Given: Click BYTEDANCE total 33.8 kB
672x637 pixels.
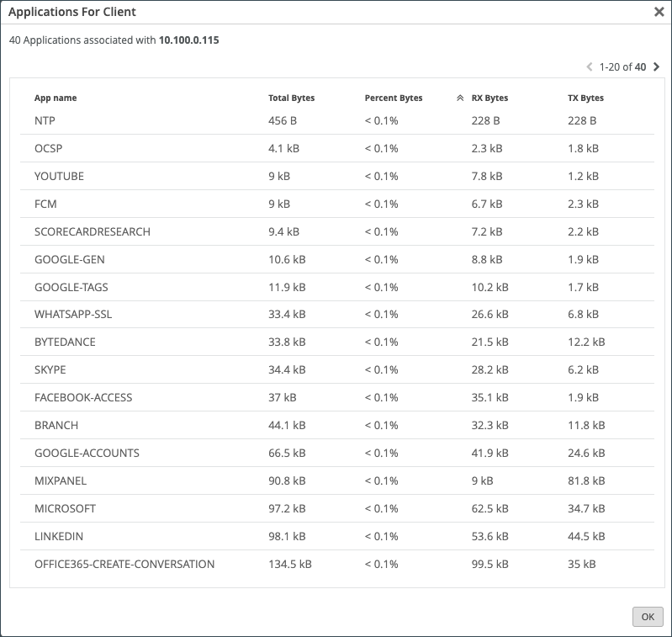Looking at the screenshot, I should pyautogui.click(x=287, y=342).
